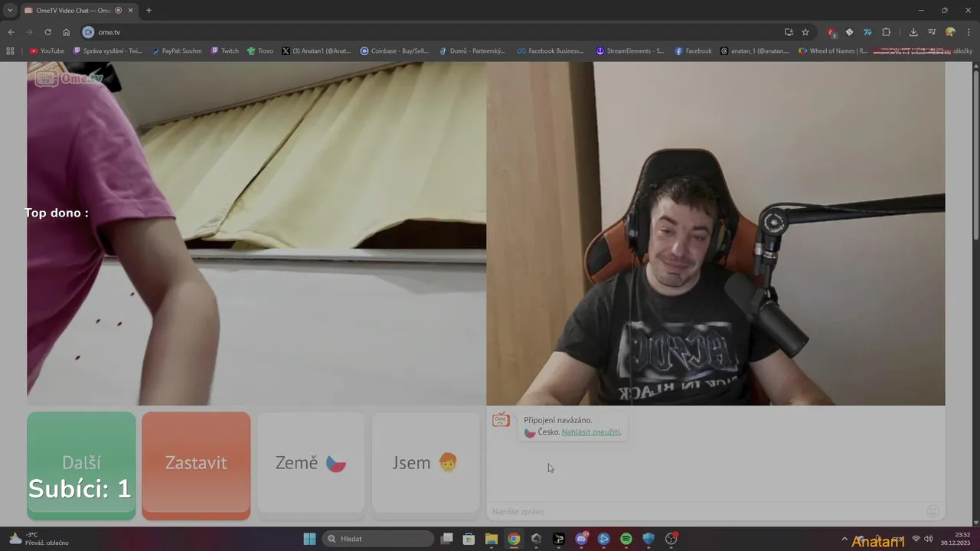This screenshot has width=980, height=551.
Task: Open the emoji picker in chat
Action: (933, 511)
